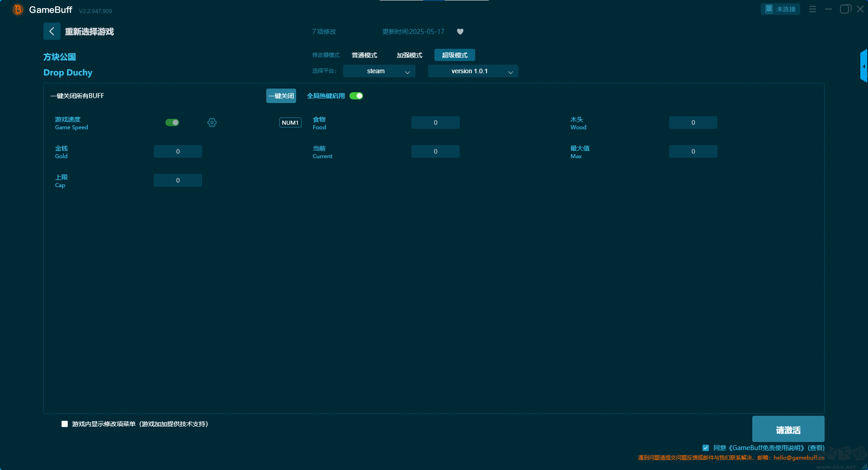The width and height of the screenshot is (868, 470).
Task: Click the Max value input field
Action: click(693, 151)
